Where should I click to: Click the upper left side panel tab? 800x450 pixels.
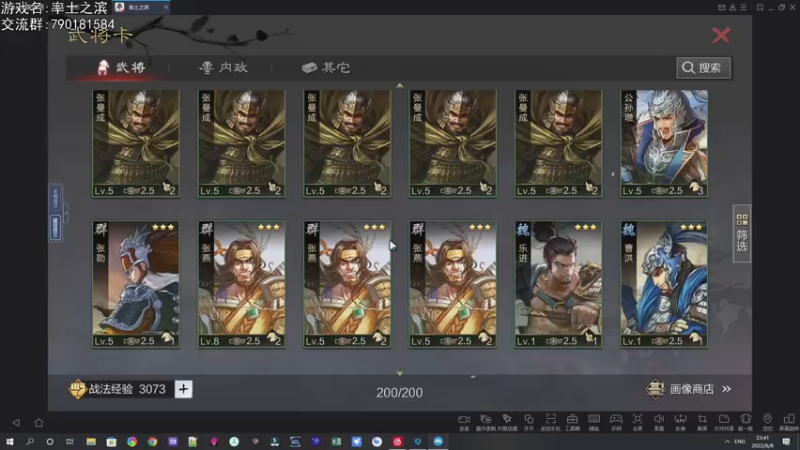(x=55, y=198)
